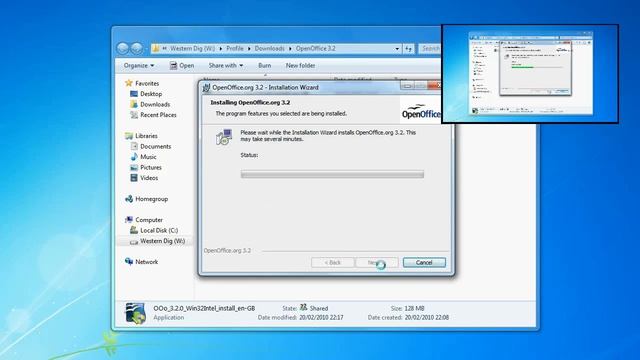Click the Western Dig (W:) drive icon
The image size is (640, 360).
tap(133, 242)
